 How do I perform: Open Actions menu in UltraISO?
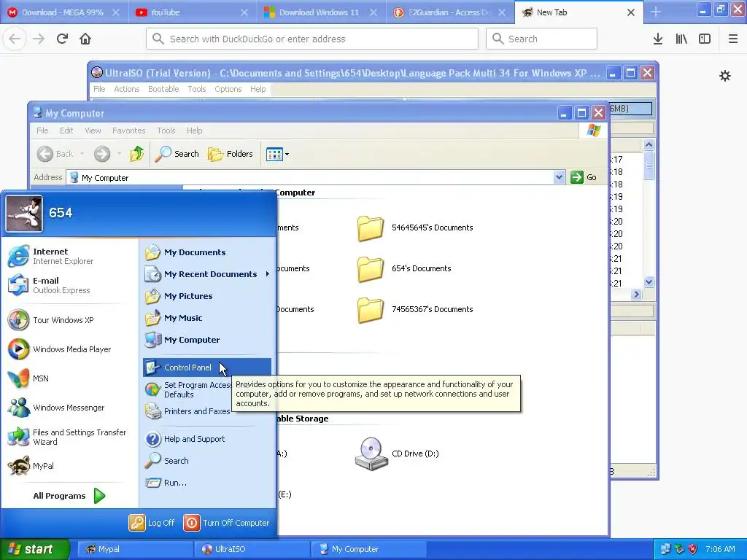(127, 89)
